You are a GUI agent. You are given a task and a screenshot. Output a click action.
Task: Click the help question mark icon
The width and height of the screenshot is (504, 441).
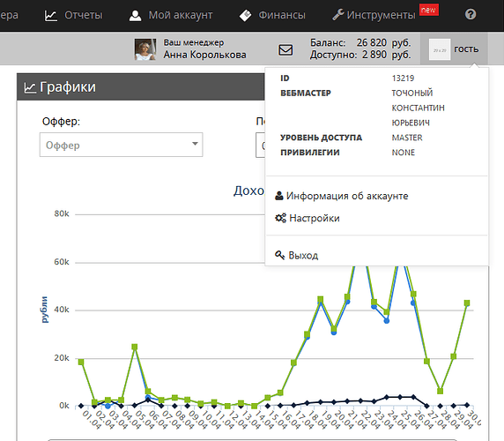click(x=471, y=14)
